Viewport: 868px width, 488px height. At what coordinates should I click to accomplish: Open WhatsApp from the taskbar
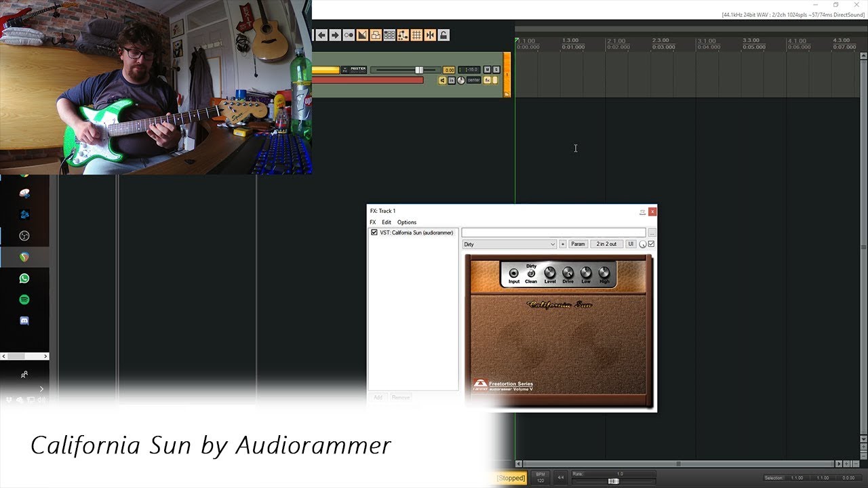click(x=24, y=279)
